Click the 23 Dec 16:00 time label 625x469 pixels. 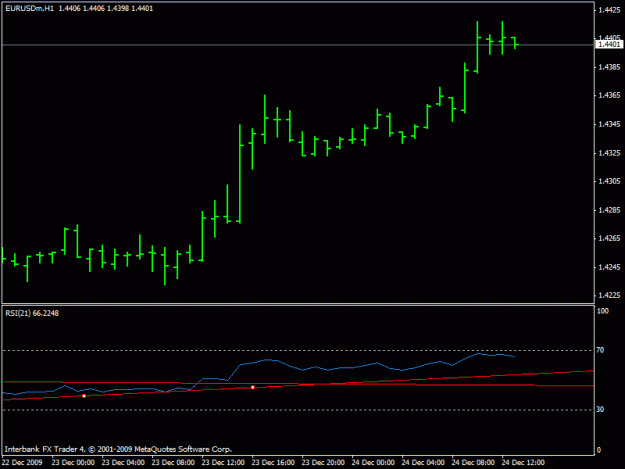(273, 463)
